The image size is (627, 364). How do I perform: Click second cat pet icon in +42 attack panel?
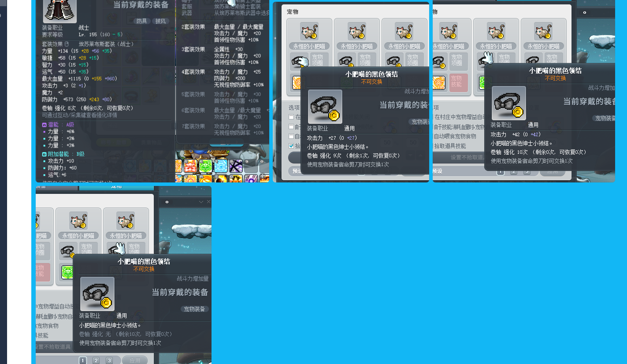(x=496, y=31)
